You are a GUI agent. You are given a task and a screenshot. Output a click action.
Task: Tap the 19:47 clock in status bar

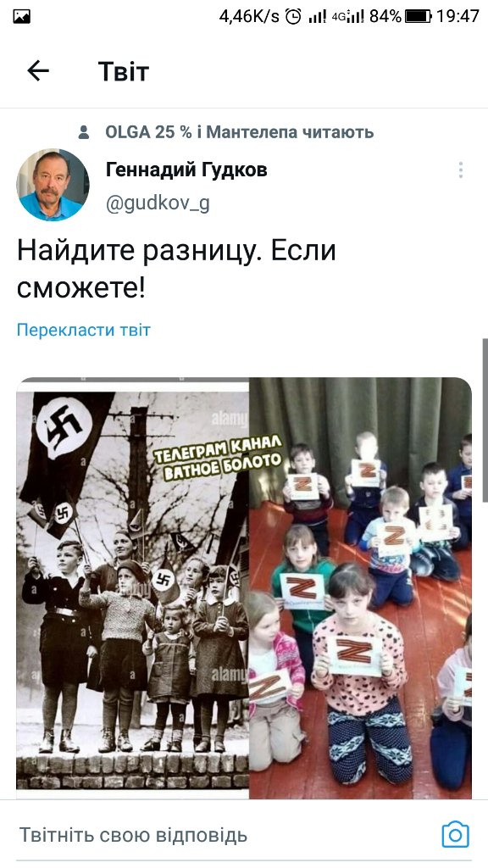coord(457,17)
